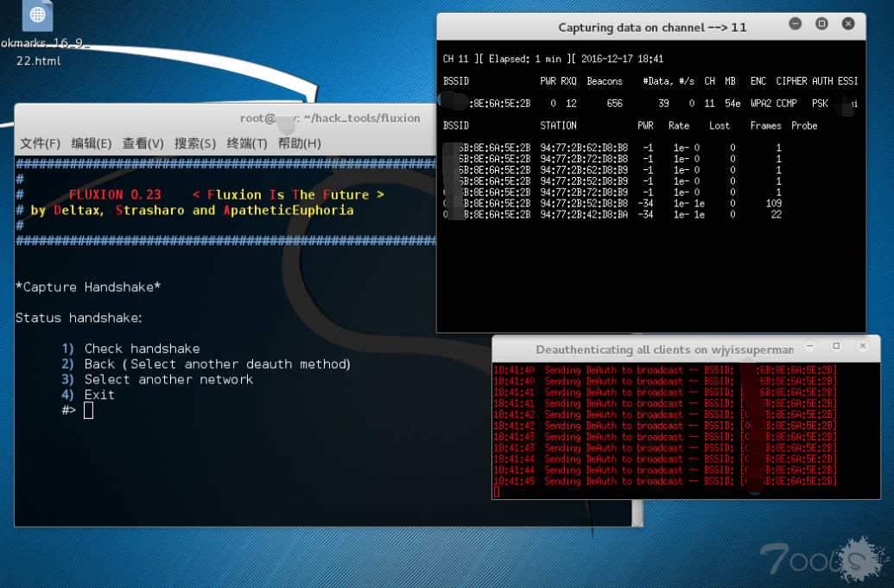Click the 'Deauthenticating all clients on wjyissuperman' title
894x588 pixels.
(x=664, y=350)
